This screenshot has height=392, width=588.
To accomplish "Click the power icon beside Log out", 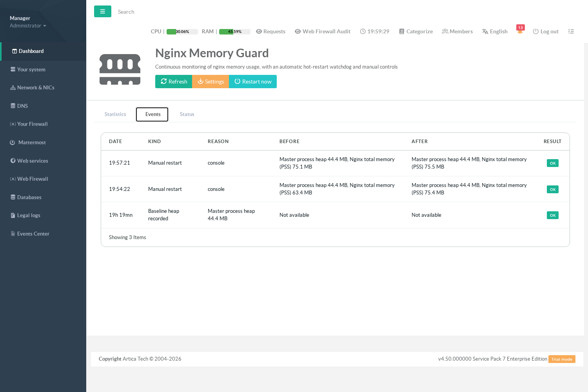I will (x=535, y=31).
